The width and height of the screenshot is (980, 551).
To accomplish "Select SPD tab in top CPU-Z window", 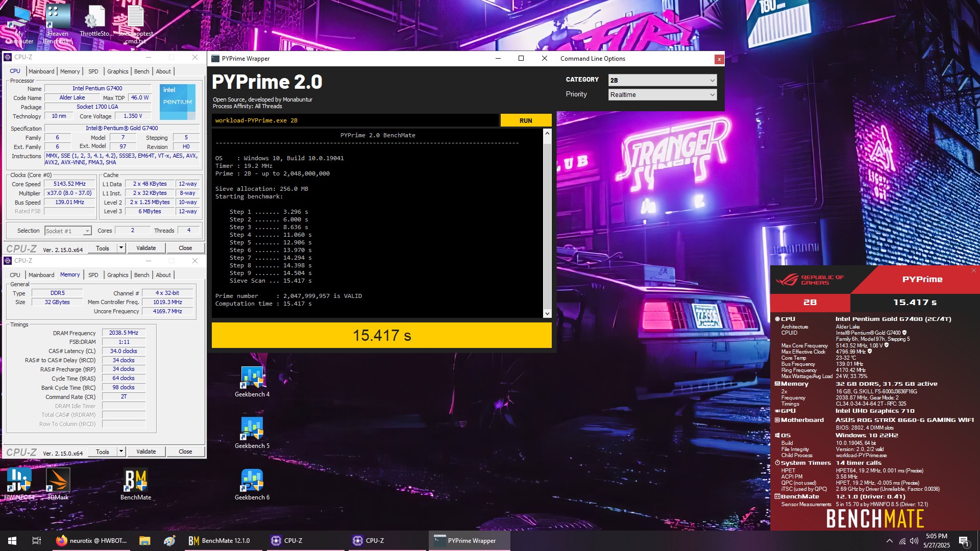I will [x=93, y=71].
